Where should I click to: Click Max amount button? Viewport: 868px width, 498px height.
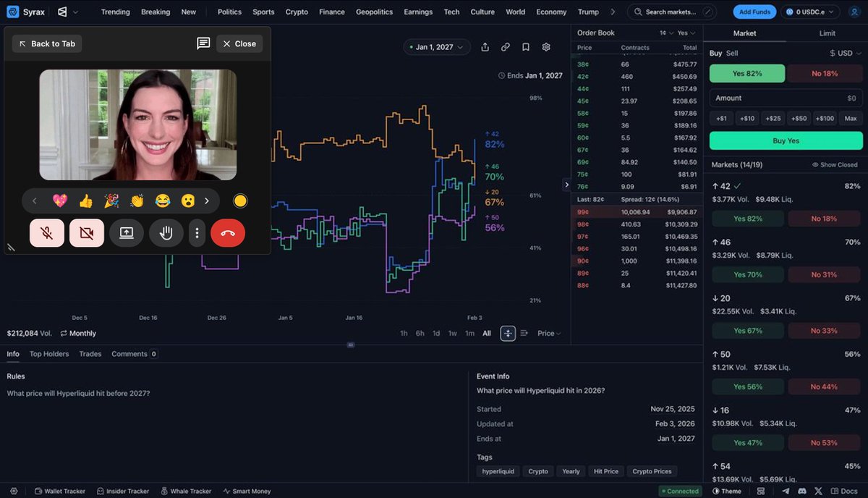[x=851, y=118]
